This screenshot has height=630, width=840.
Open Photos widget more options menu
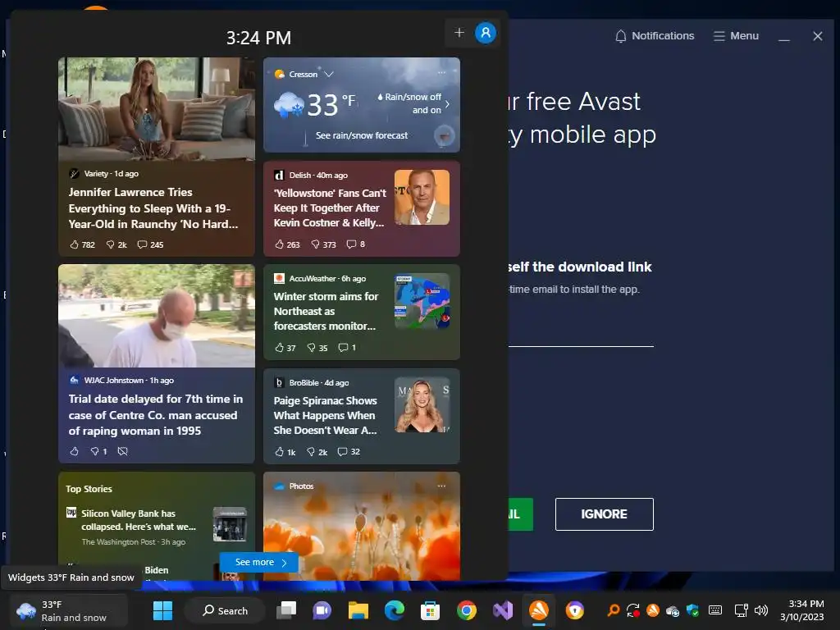441,486
